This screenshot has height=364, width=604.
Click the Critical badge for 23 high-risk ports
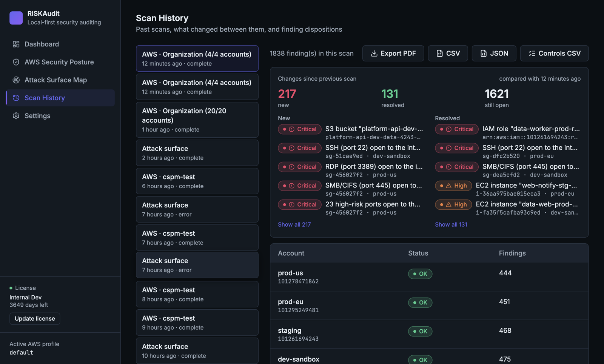point(300,204)
